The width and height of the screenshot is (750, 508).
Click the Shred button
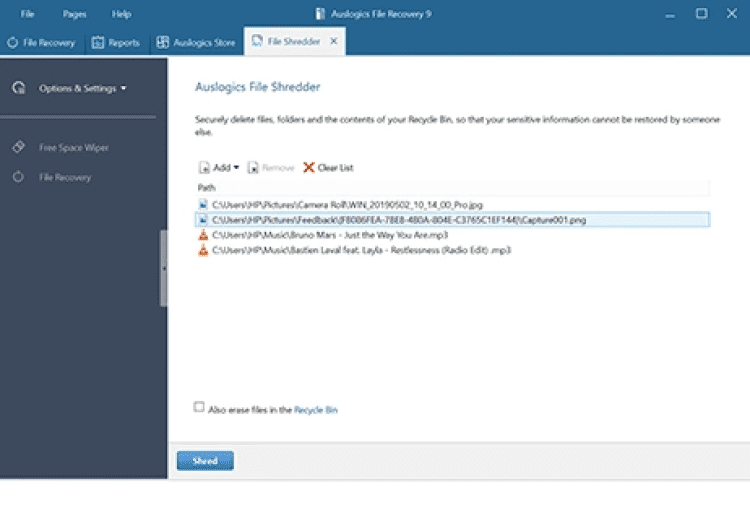pyautogui.click(x=205, y=461)
